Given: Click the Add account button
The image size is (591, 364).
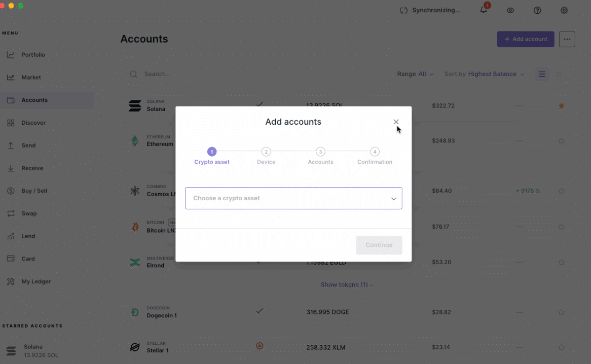Looking at the screenshot, I should tap(526, 39).
